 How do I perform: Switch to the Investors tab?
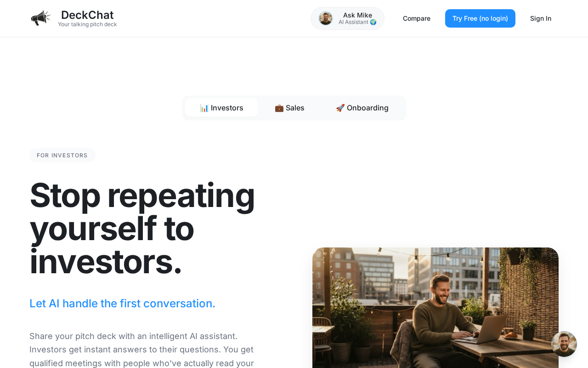pos(221,108)
